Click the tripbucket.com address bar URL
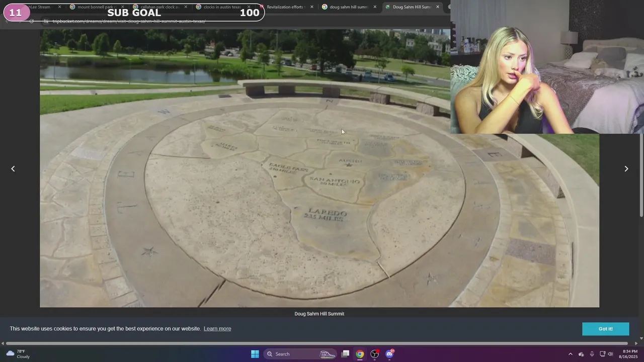This screenshot has width=644, height=362. 129,21
